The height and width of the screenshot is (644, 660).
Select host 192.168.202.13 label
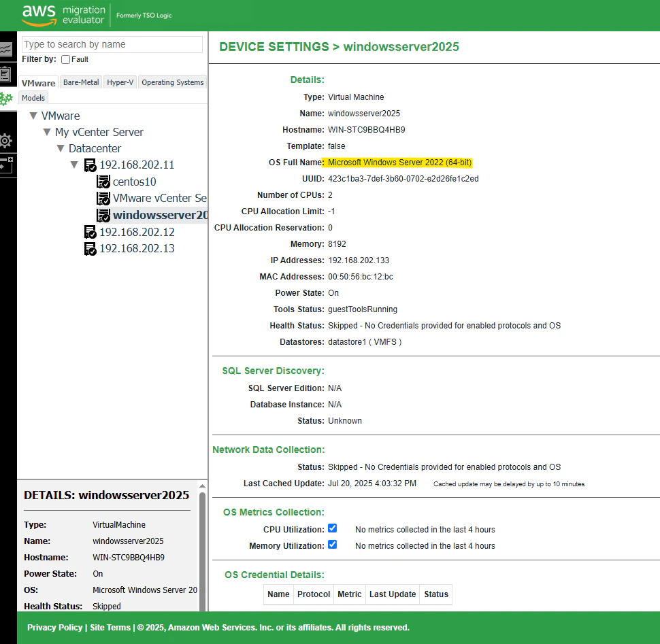[137, 249]
